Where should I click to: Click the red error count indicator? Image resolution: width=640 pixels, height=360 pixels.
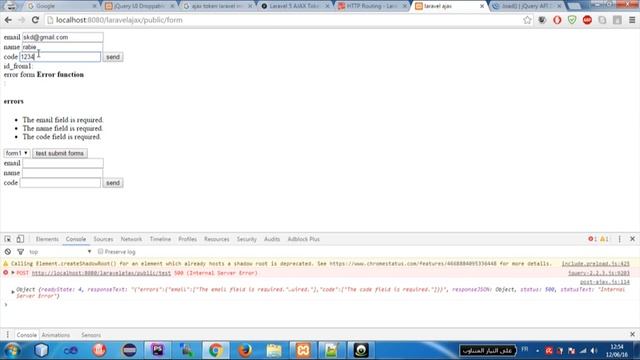(x=592, y=239)
